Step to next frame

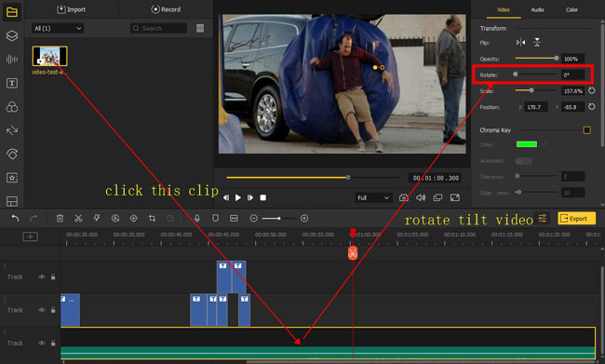point(250,197)
